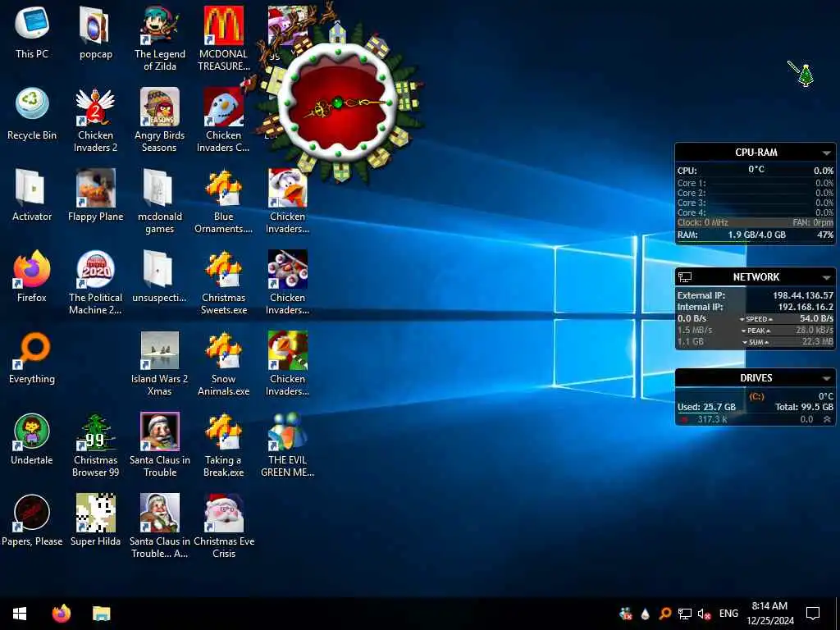
Task: Select the Recycle Bin icon
Action: pos(32,113)
